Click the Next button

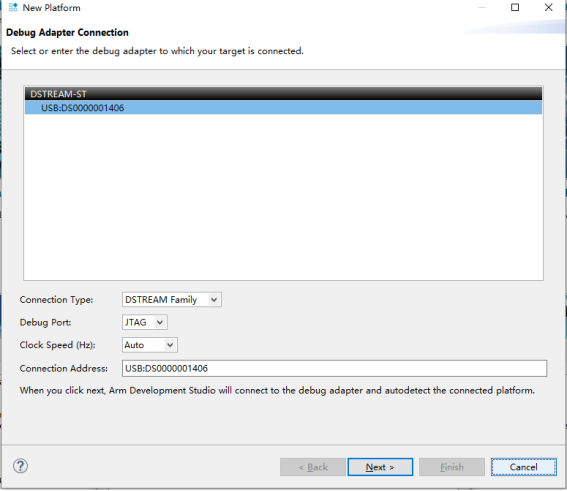(380, 467)
